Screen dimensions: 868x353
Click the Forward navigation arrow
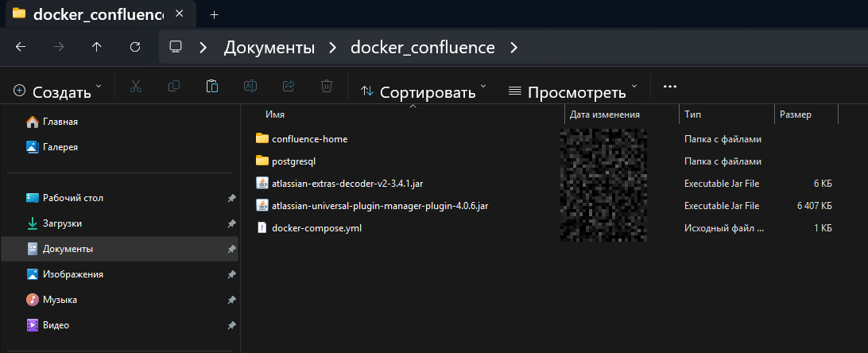coord(59,47)
